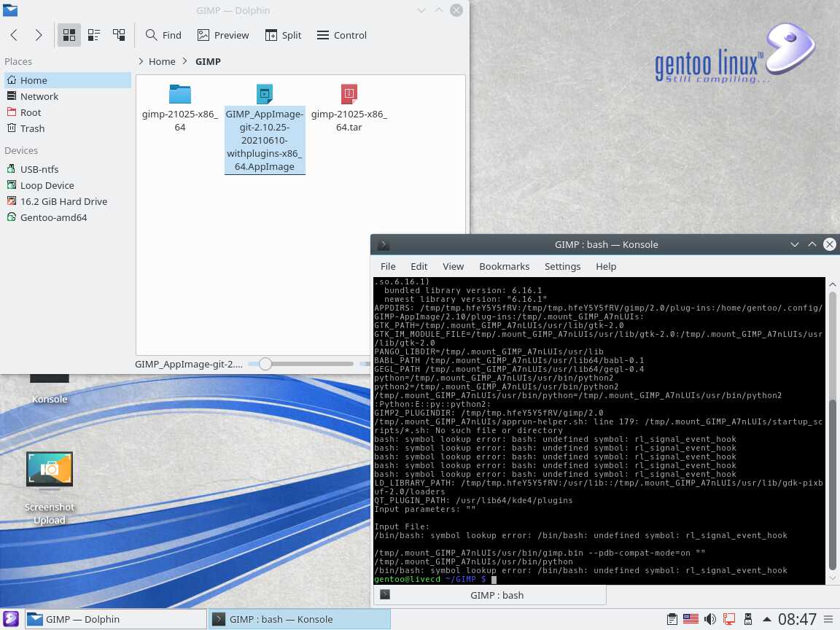Click the Konsole vertical scrollbar handle

tap(833, 485)
